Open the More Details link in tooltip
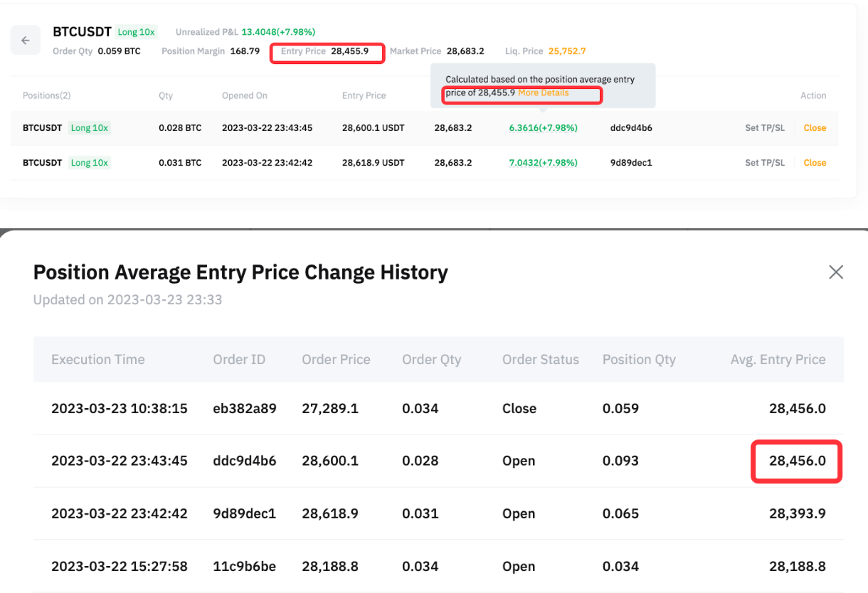 543,93
